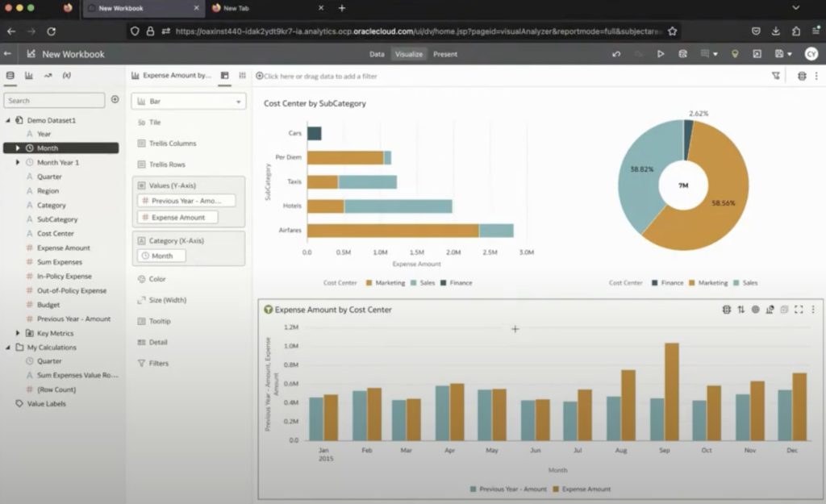Open the Analytics panel trend icon
826x504 pixels.
tap(48, 75)
